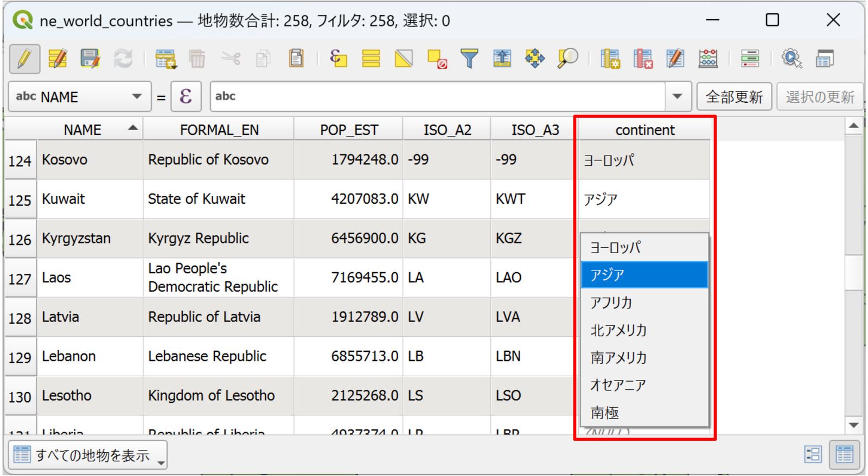The image size is (868, 476).
Task: Open the field calculator abacus
Action: pyautogui.click(x=708, y=59)
